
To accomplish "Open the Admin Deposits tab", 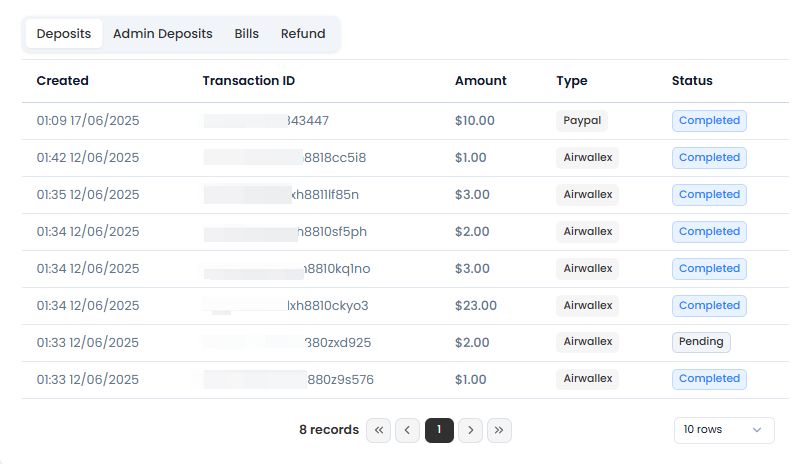I will pyautogui.click(x=163, y=34).
